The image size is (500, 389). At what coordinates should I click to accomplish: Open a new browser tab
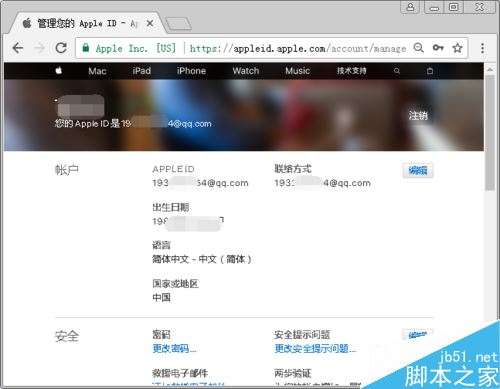(179, 24)
